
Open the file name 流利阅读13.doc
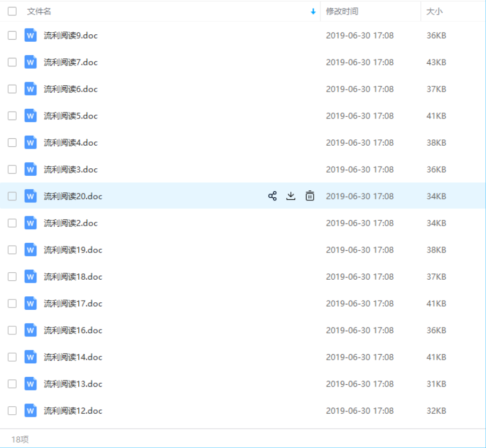coord(73,384)
